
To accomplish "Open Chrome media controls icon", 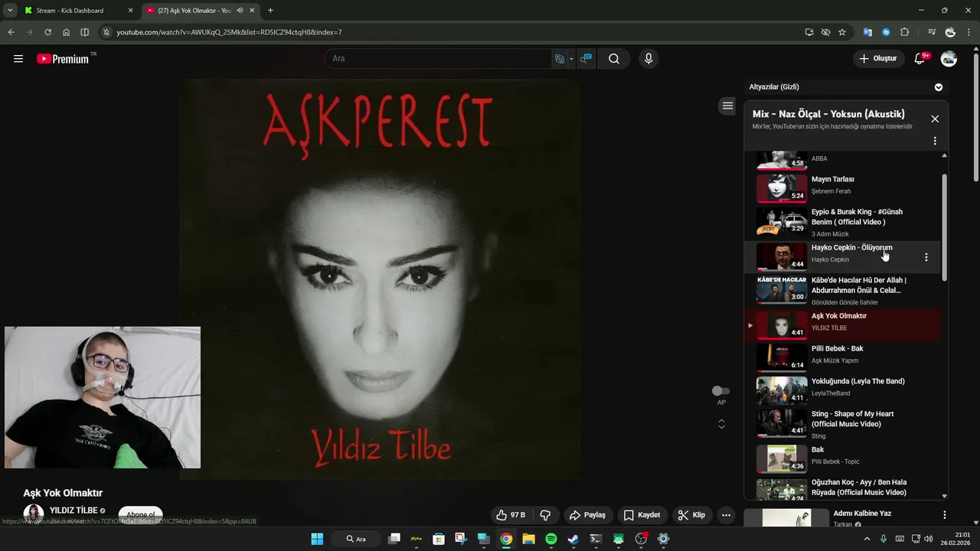I will [932, 32].
